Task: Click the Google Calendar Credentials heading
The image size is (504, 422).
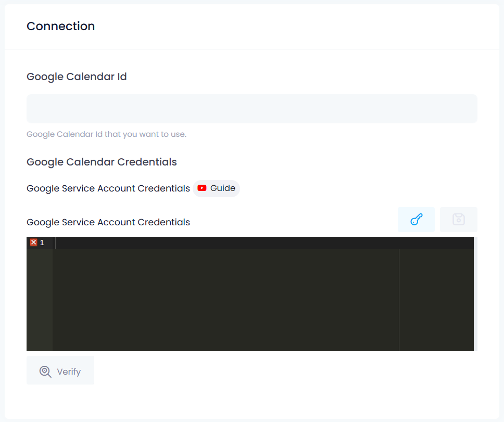Action: point(102,162)
